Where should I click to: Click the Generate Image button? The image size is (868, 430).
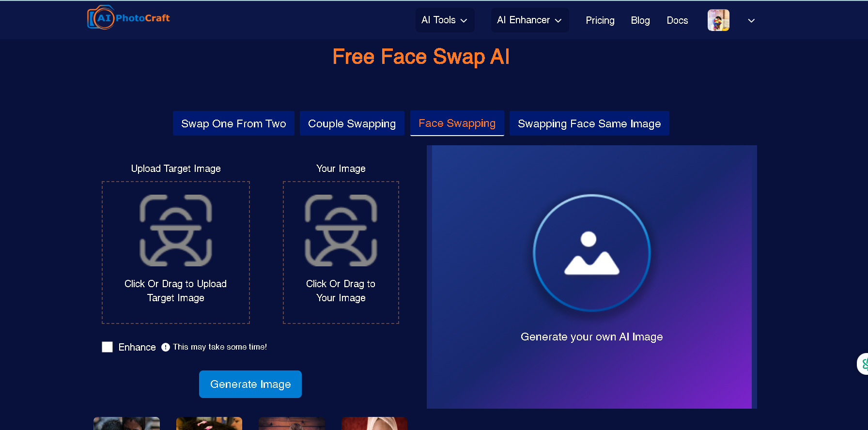click(250, 384)
